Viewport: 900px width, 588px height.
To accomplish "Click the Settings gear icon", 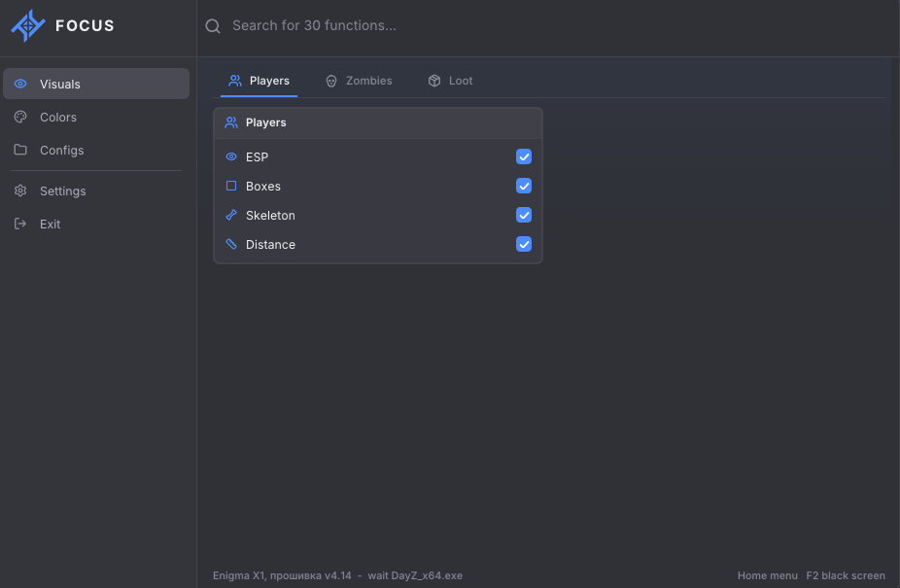I will pos(20,190).
